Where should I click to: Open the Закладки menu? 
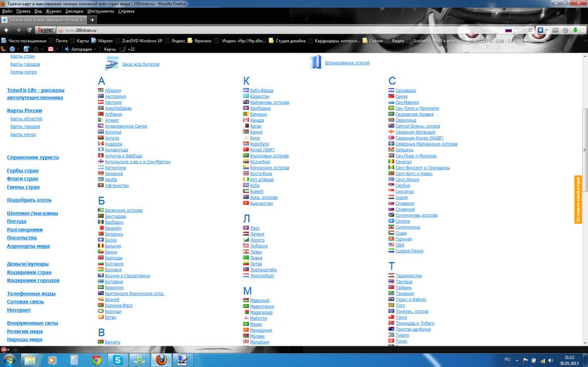coord(74,11)
